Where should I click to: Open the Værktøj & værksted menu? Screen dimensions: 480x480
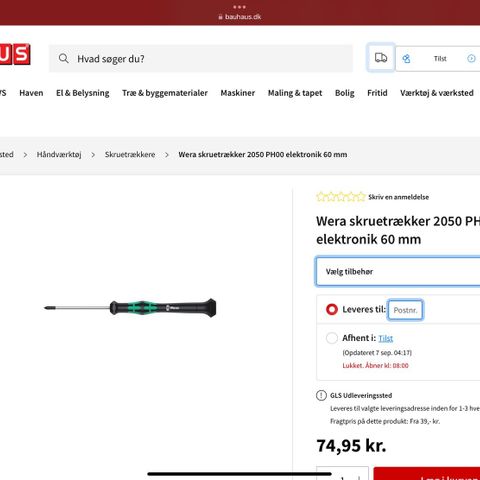tap(437, 93)
